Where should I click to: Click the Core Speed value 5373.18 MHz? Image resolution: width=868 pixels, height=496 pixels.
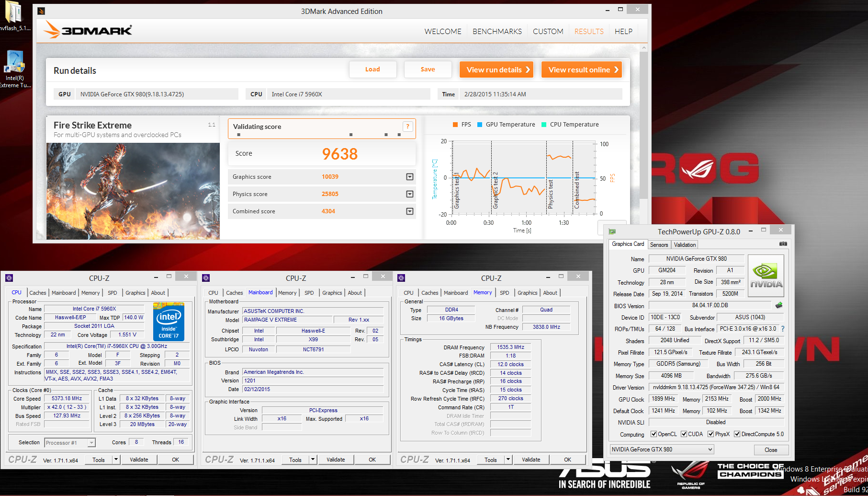(67, 399)
